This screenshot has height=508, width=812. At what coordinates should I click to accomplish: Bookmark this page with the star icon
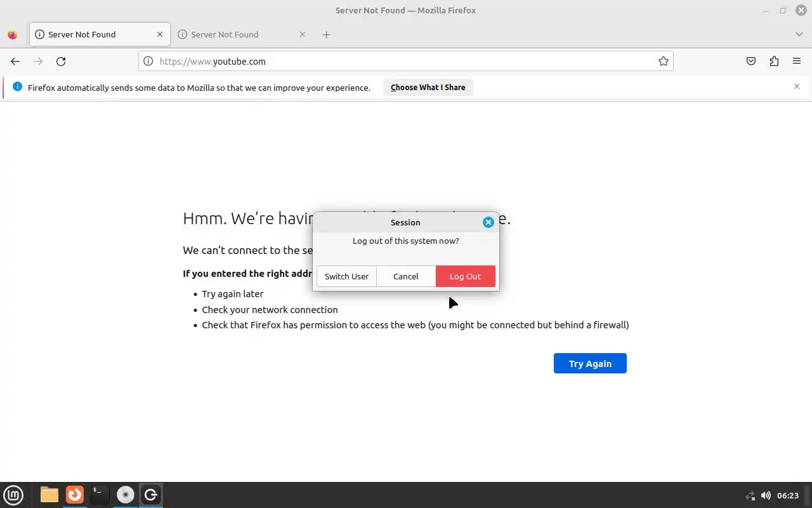663,61
